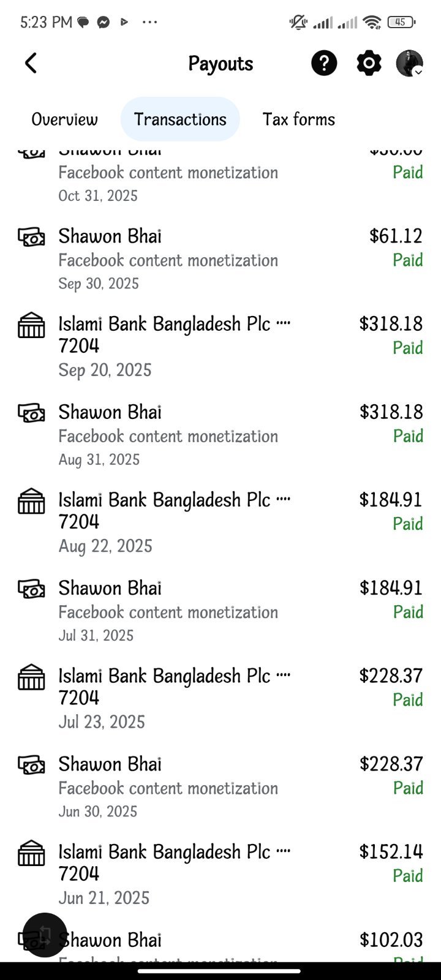
Task: Tap the bank icon for Jul 23, 2025
Action: (x=31, y=677)
